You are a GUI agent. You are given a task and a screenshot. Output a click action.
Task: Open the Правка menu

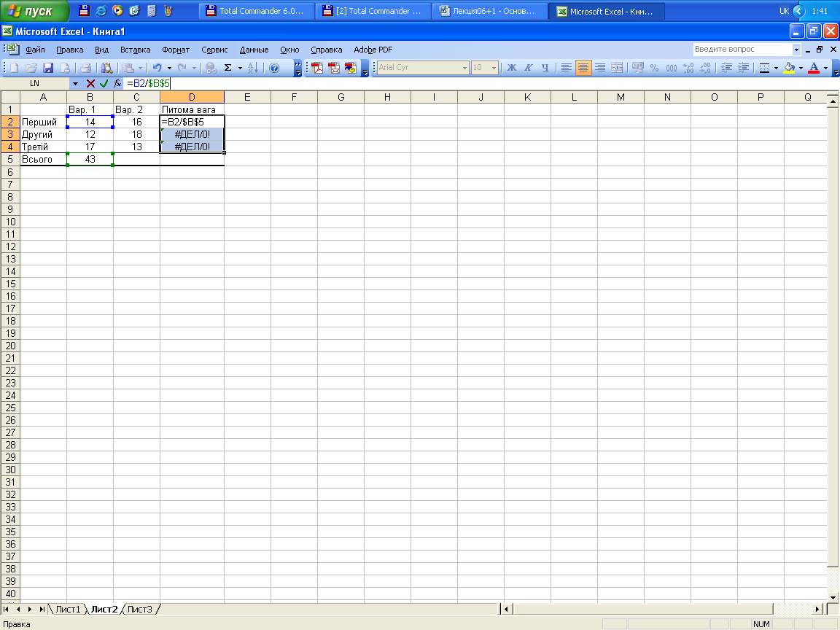[70, 50]
